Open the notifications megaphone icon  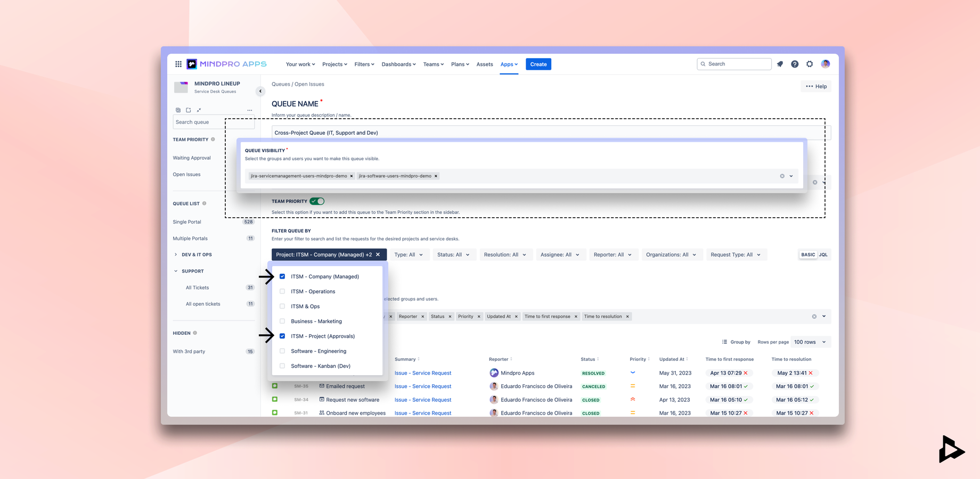click(x=780, y=64)
